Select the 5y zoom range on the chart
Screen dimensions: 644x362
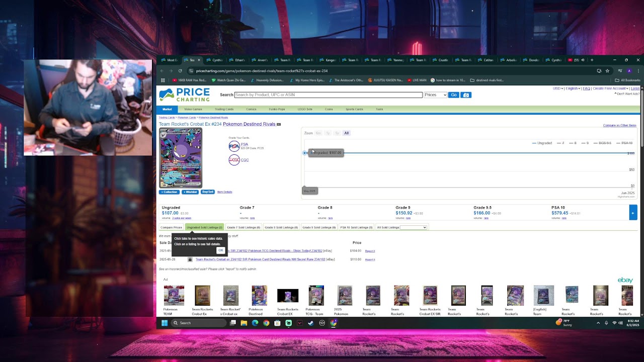pyautogui.click(x=337, y=133)
